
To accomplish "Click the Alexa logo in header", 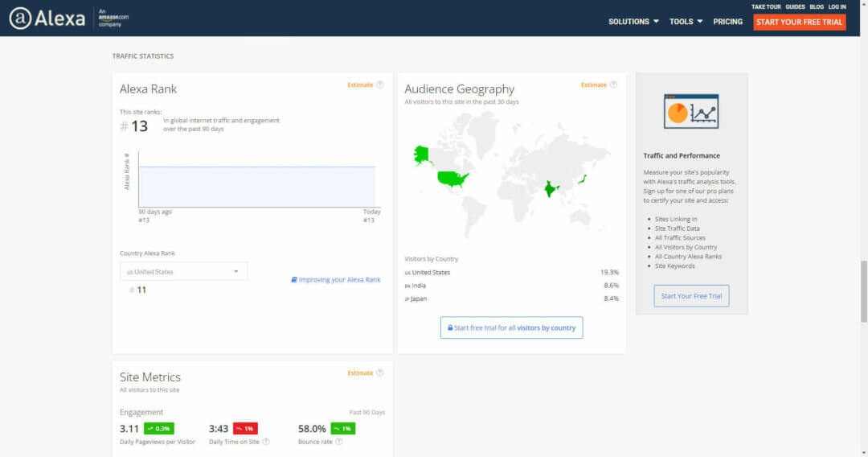I will [47, 19].
